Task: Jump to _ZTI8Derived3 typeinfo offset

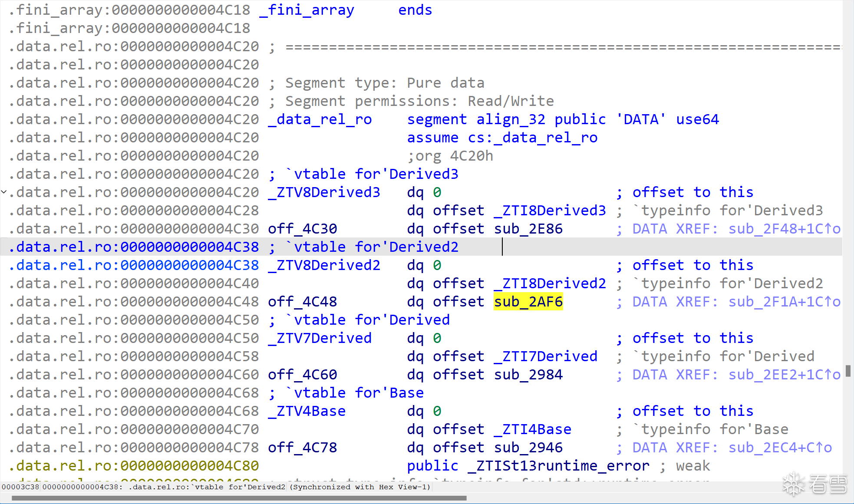Action: 550,211
